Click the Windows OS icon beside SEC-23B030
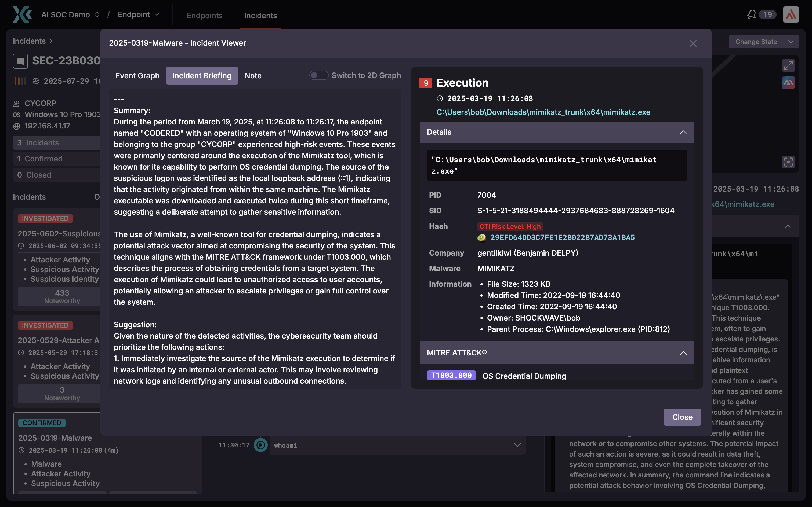This screenshot has height=507, width=812. (20, 61)
